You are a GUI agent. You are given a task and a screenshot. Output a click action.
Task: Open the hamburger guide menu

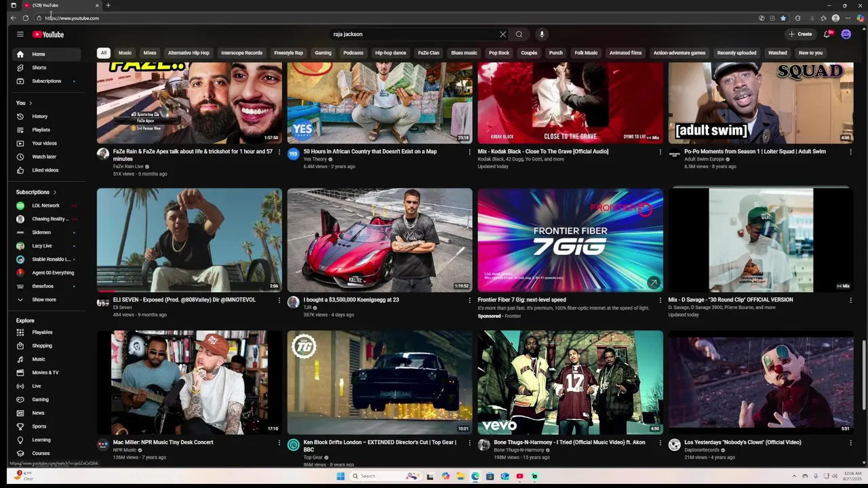20,34
